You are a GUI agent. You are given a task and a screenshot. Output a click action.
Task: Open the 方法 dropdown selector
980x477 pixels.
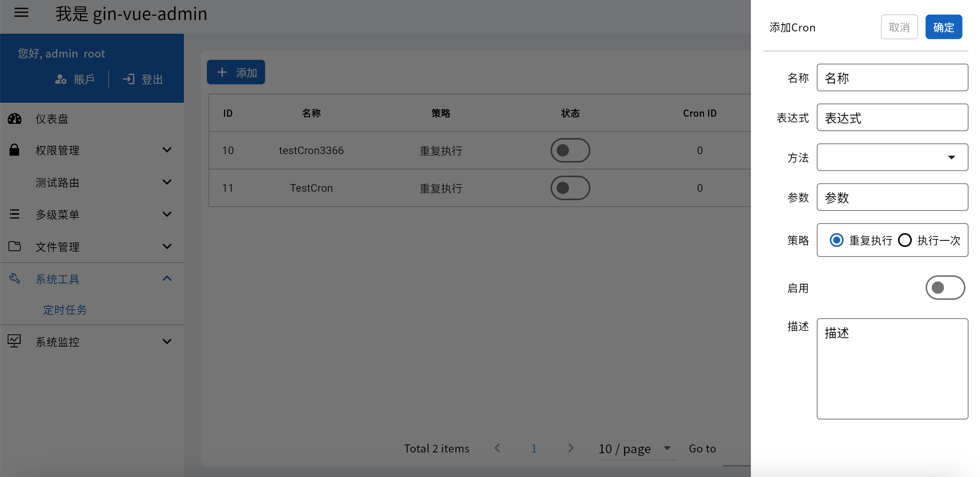point(892,157)
